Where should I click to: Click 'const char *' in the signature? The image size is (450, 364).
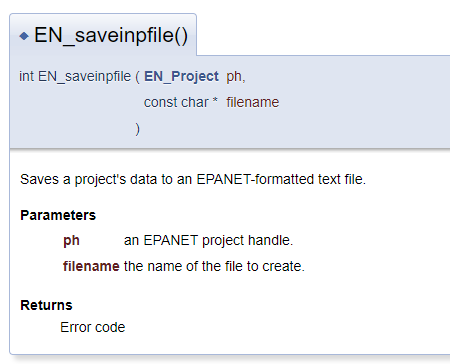[181, 102]
